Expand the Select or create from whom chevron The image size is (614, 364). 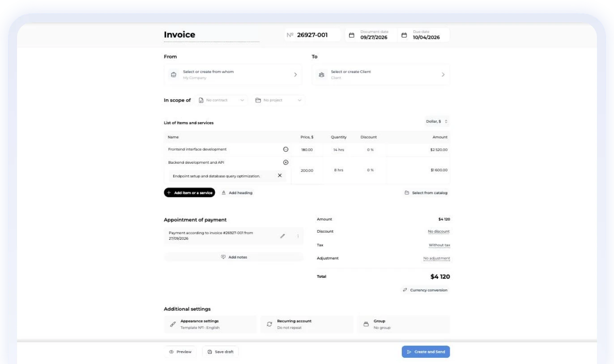(295, 75)
